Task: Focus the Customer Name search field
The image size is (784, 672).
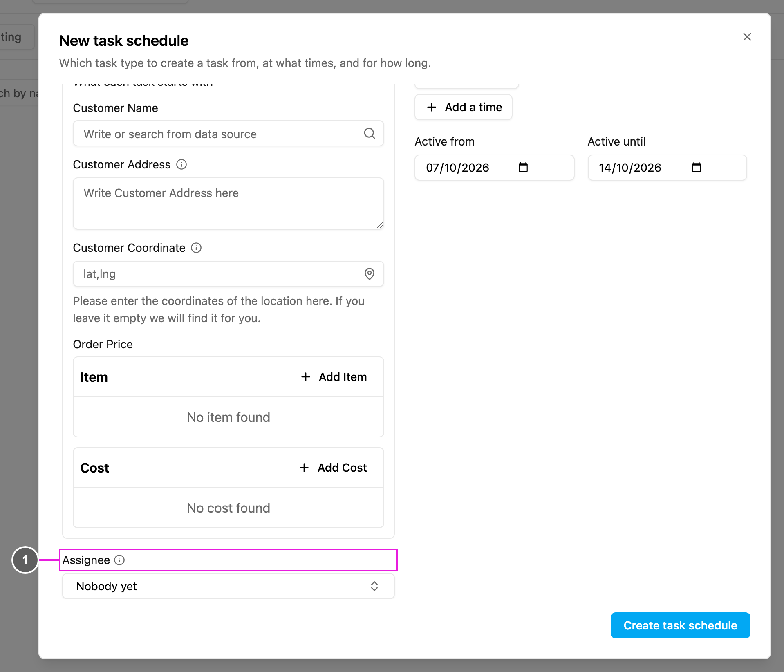Action: (228, 133)
